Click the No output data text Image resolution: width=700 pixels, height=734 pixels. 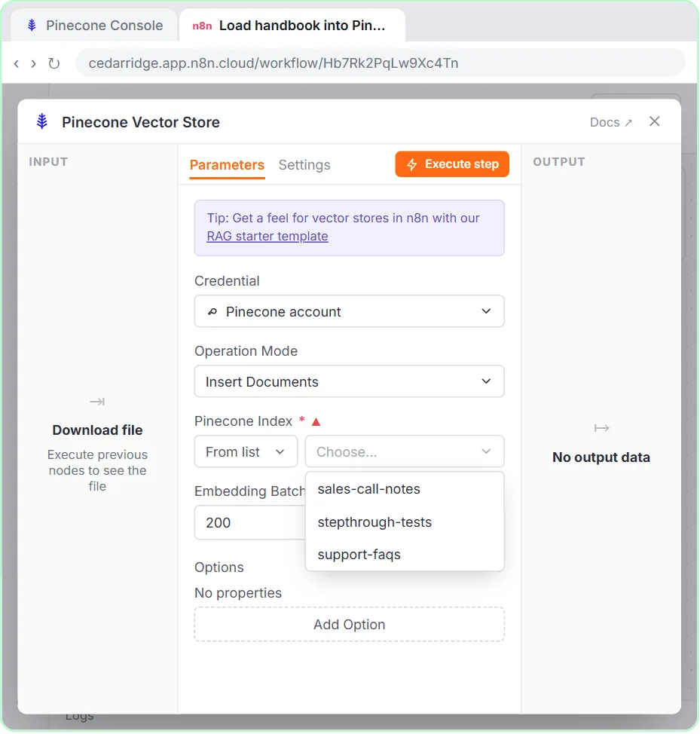pos(601,457)
